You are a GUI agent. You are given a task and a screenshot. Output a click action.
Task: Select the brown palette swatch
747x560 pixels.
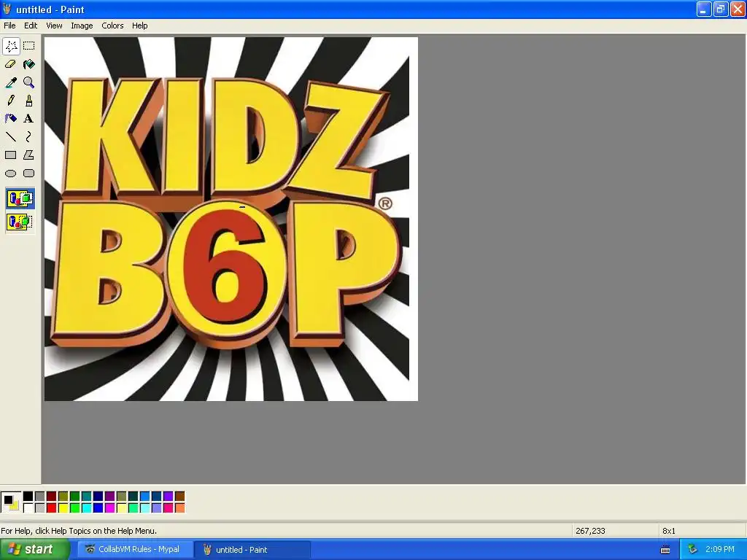179,496
